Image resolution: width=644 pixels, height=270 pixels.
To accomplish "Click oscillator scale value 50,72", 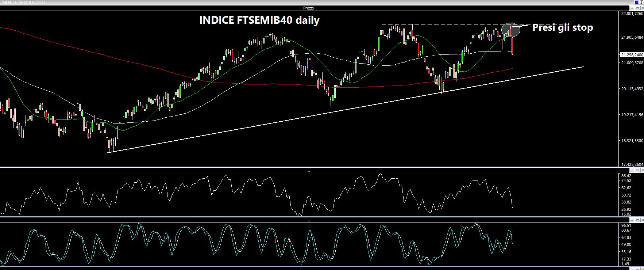I will click(626, 195).
